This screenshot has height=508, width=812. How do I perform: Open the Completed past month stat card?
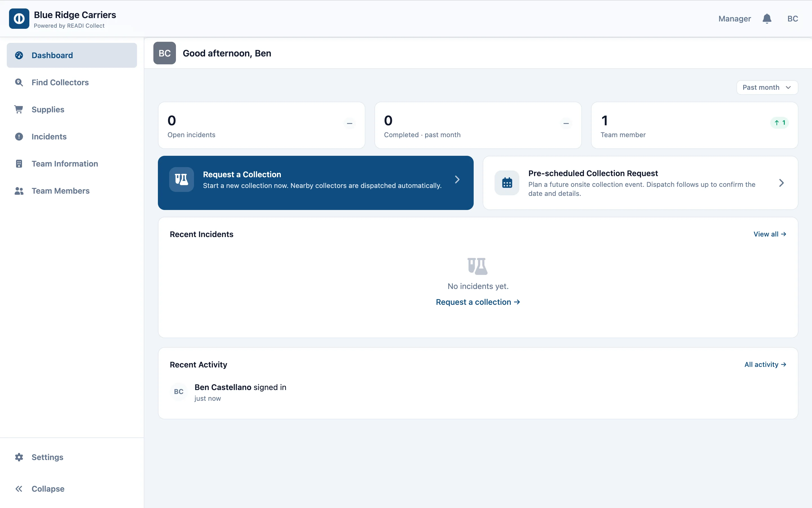(478, 125)
